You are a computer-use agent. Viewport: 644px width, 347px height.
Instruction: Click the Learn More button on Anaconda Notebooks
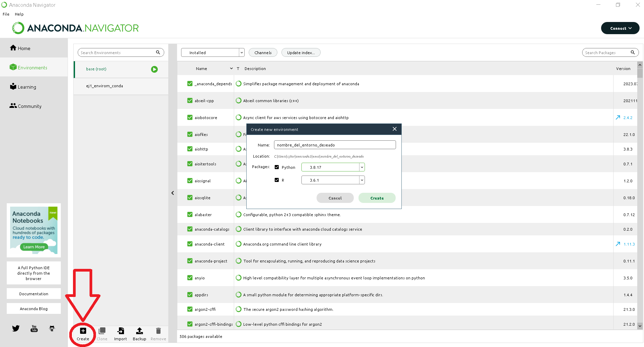click(34, 247)
